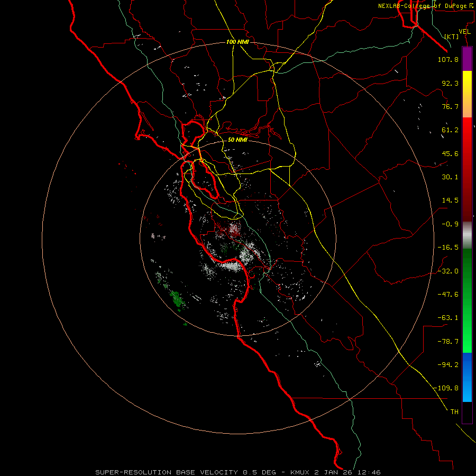Click the 50 NMI range ring label
The height and width of the screenshot is (476, 476).
tap(237, 140)
